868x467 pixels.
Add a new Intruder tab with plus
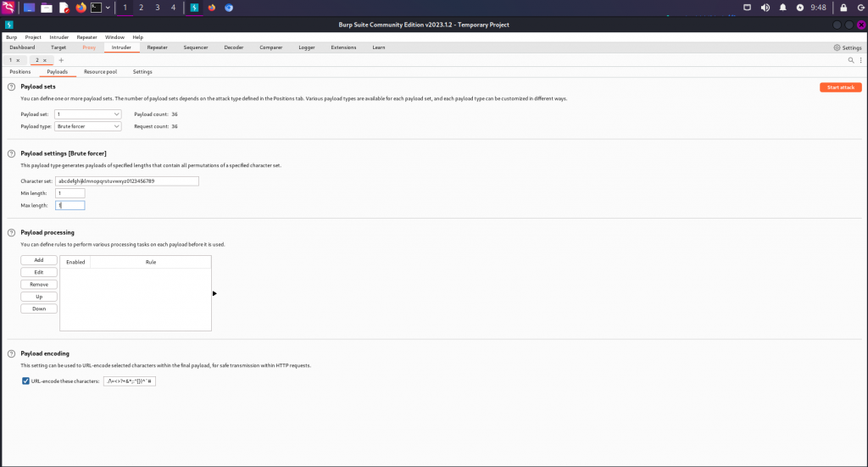coord(61,60)
